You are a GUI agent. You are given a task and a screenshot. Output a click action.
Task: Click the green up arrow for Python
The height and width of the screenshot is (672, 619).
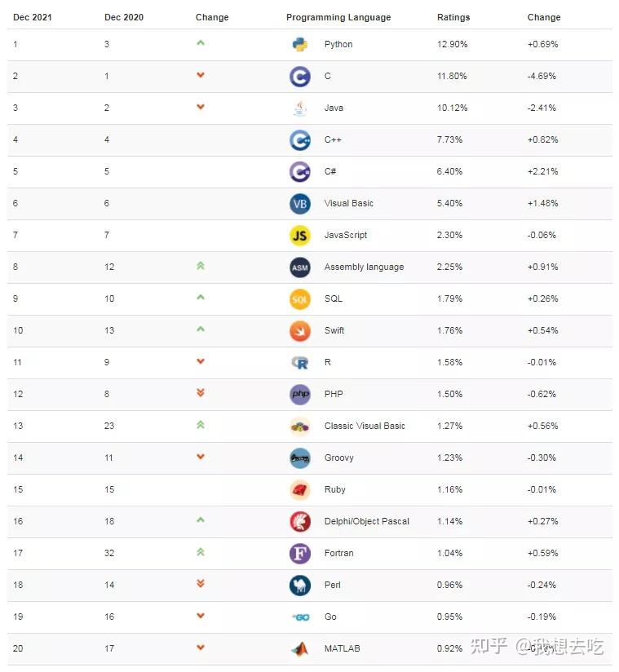tap(201, 43)
